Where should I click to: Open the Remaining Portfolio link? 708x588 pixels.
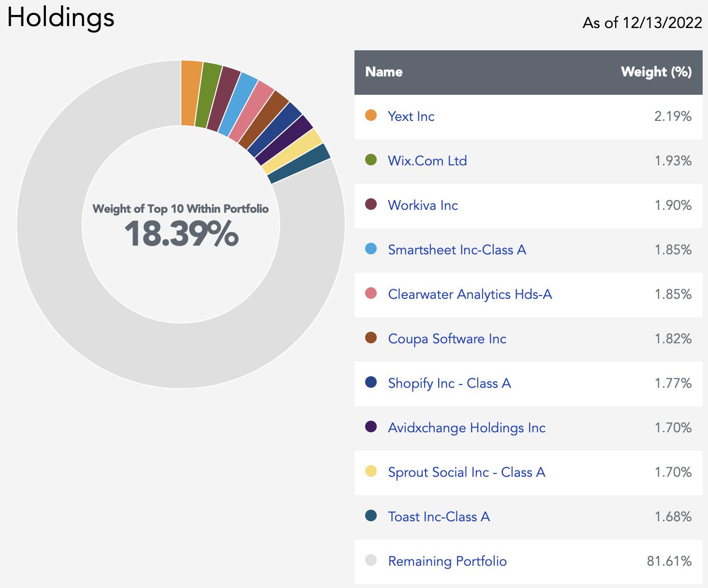tap(447, 561)
